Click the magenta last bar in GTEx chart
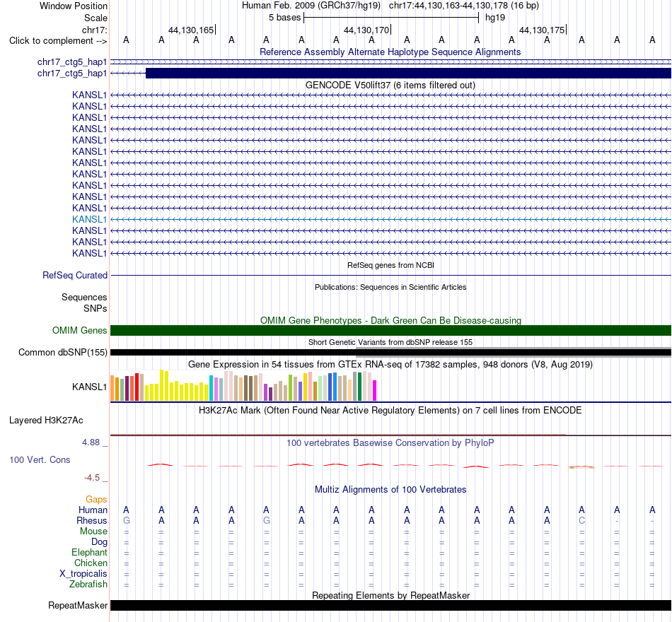The image size is (672, 622). click(x=374, y=391)
